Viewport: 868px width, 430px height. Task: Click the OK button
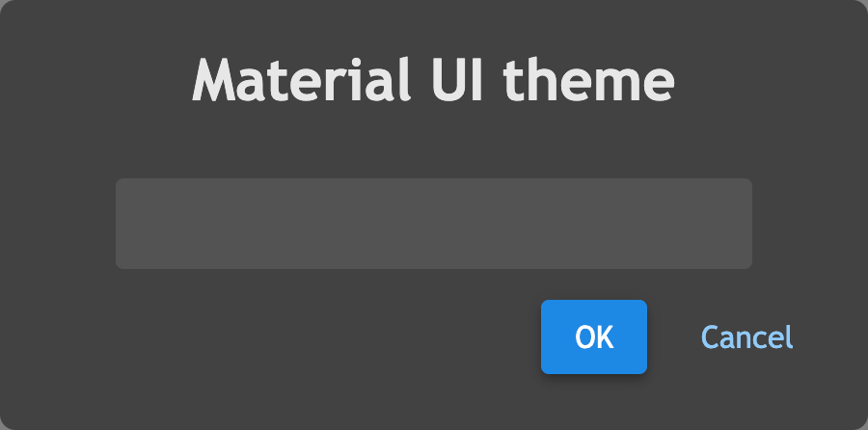point(593,336)
